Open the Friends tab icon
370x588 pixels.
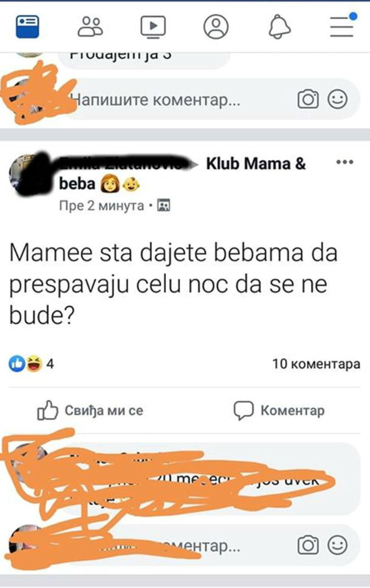point(90,27)
